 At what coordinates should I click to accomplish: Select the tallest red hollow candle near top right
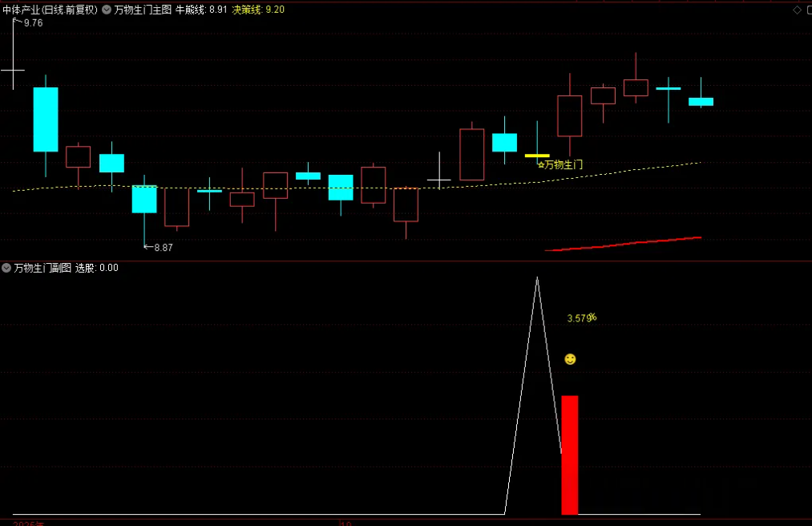coord(570,115)
